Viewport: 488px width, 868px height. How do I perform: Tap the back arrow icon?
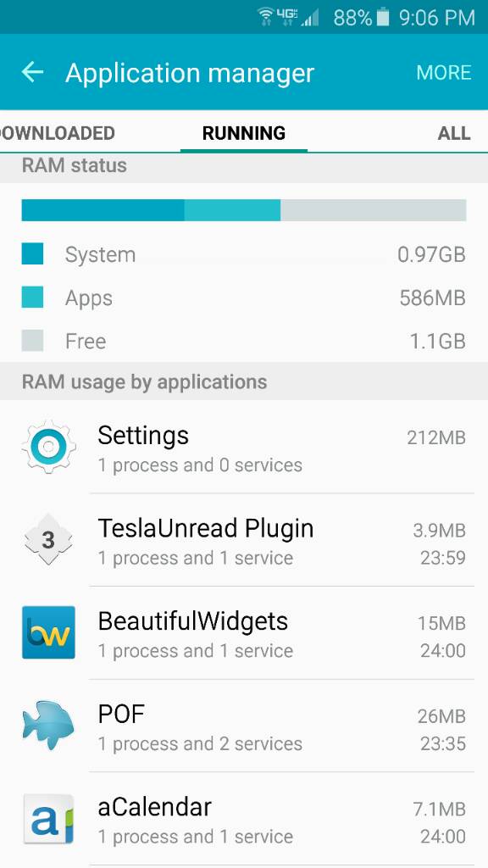(32, 72)
